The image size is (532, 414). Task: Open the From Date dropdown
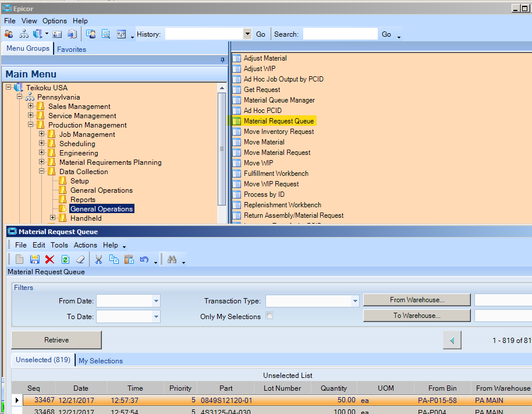pos(156,301)
